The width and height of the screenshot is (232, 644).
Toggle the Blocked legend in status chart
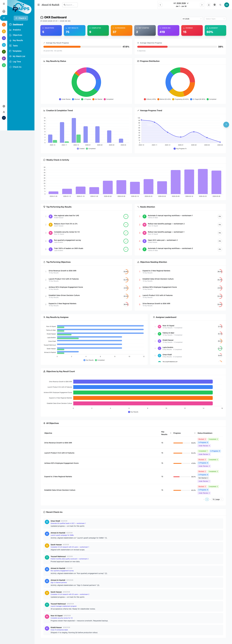(76, 99)
